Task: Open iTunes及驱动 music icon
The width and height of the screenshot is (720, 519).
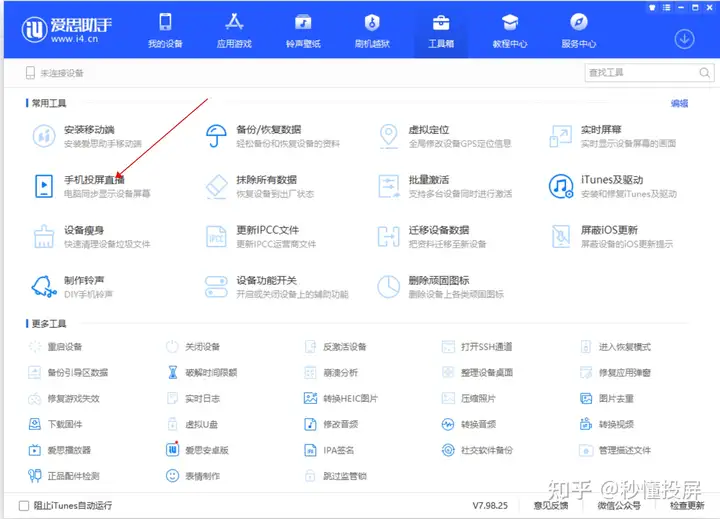Action: 561,186
